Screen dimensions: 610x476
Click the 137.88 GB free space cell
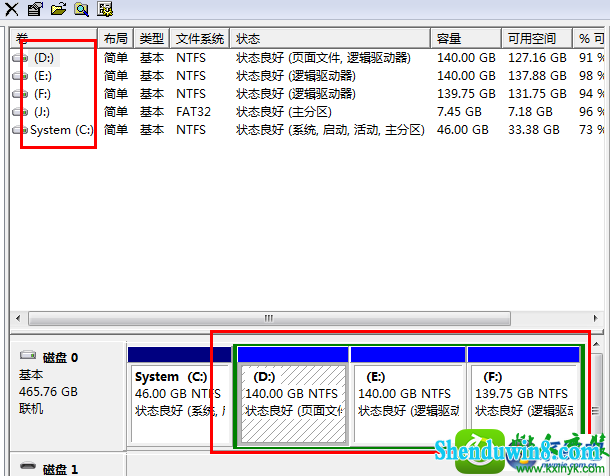pos(537,76)
